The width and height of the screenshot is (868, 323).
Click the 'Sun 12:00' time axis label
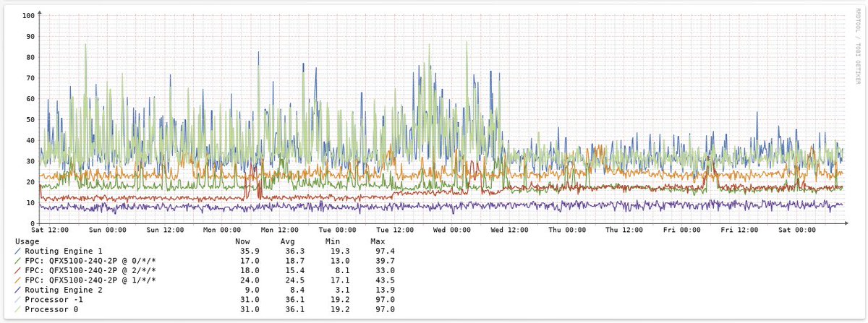pos(164,231)
